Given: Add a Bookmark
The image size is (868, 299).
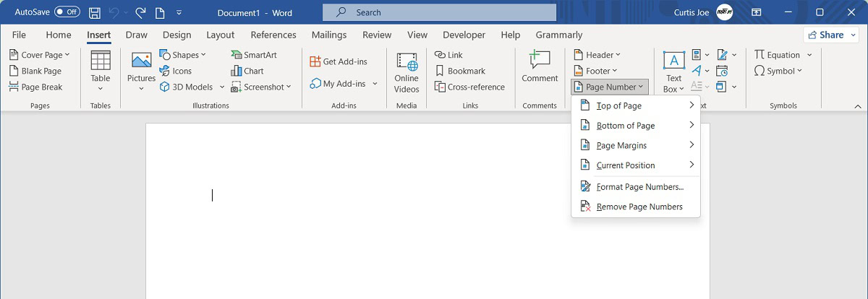Looking at the screenshot, I should [463, 71].
